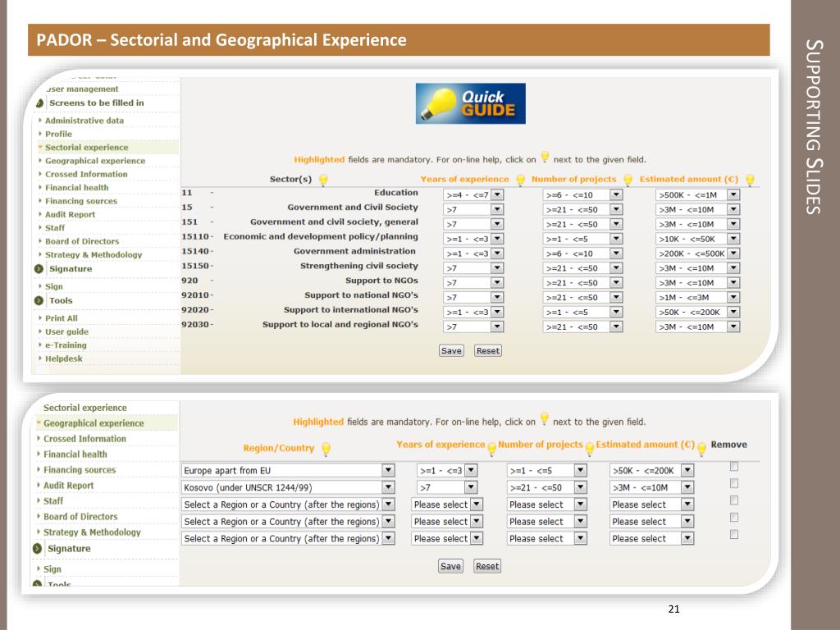Open Sectorial experience in upper sidebar

tap(86, 148)
